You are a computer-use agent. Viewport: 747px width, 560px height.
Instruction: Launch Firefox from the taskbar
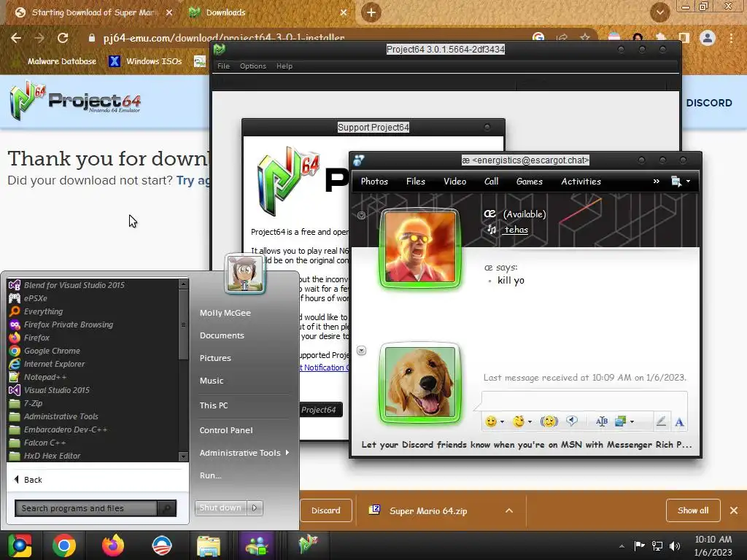coord(113,545)
